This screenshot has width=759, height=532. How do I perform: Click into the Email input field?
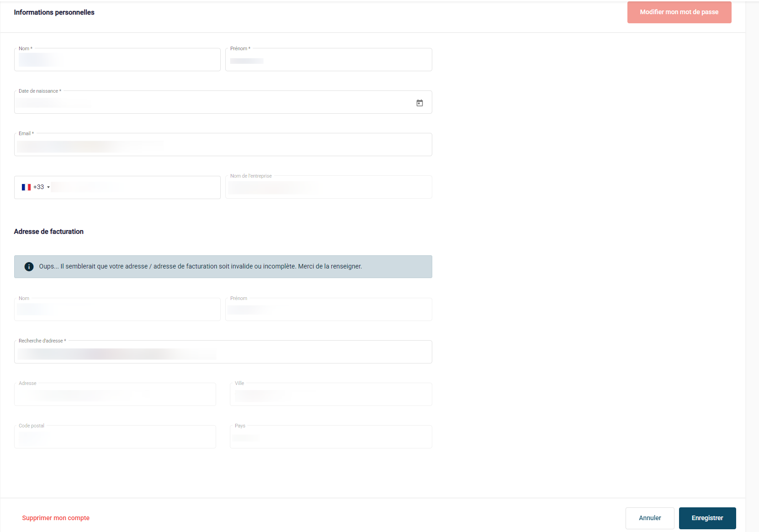223,145
